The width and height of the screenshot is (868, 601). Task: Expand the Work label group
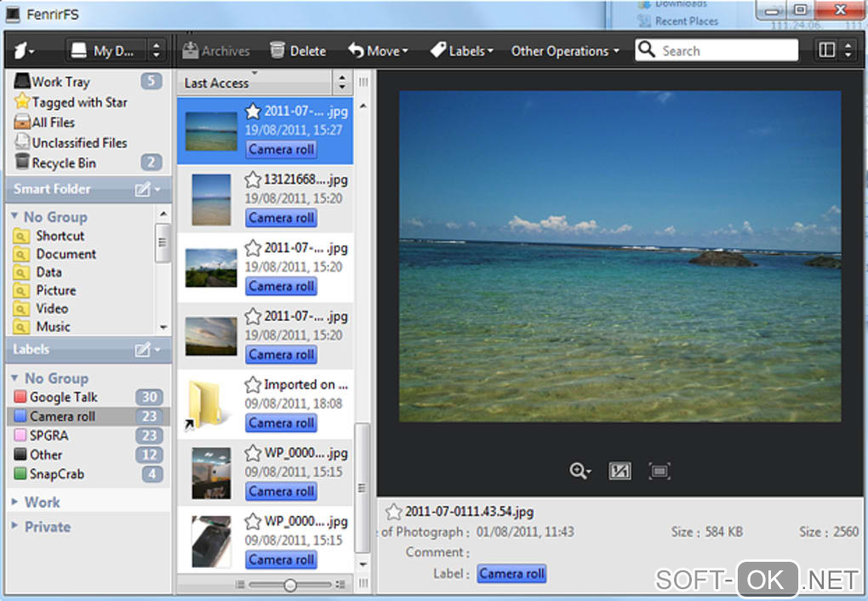(15, 502)
